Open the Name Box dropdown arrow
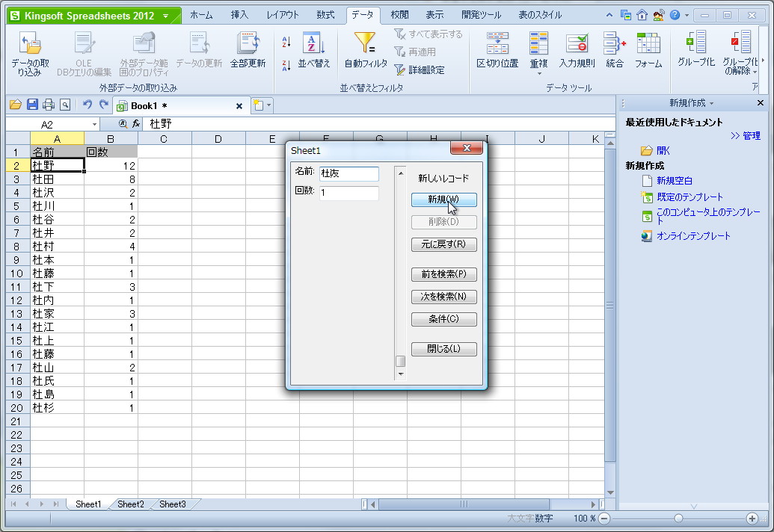 click(94, 124)
